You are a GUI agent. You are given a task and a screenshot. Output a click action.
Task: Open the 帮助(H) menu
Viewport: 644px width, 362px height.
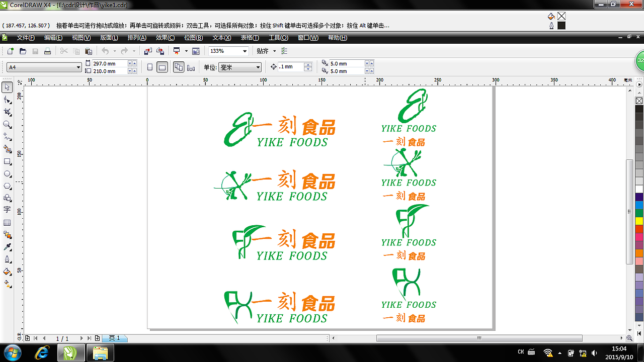pos(338,38)
